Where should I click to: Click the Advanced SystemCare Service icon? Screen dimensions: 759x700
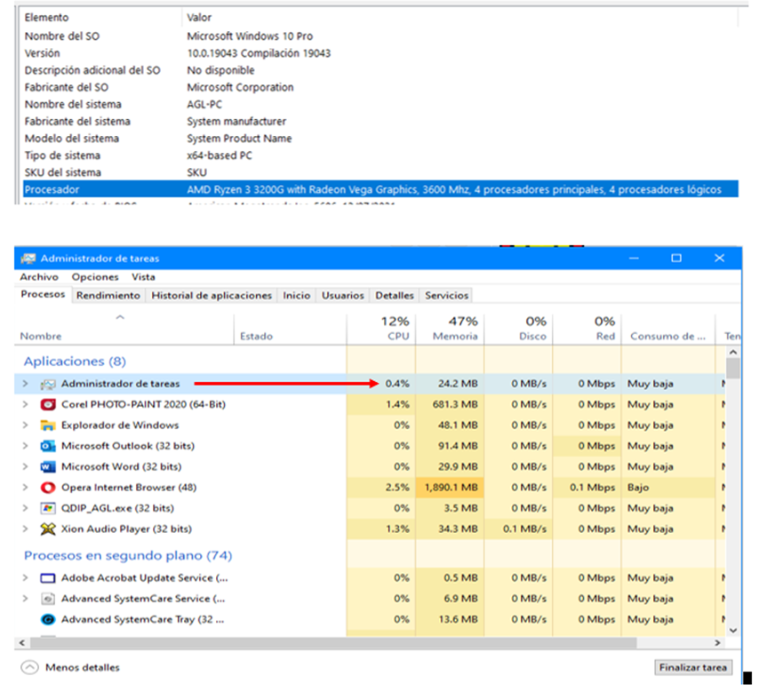click(x=48, y=599)
